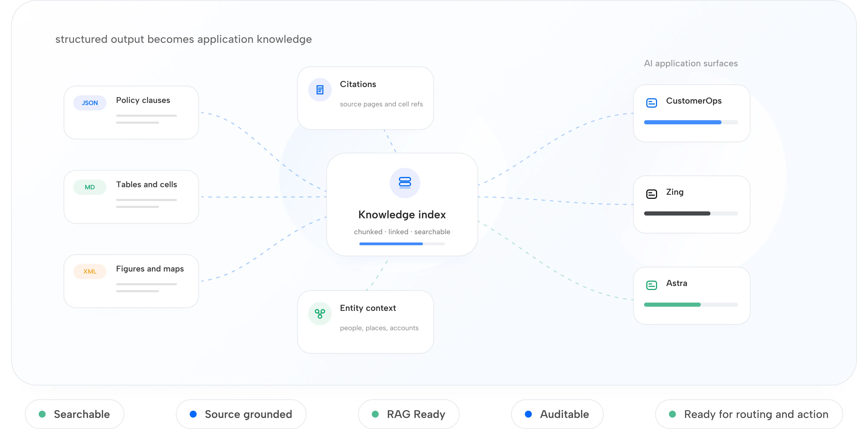
Task: Select the RAG Ready pill
Action: (x=408, y=414)
